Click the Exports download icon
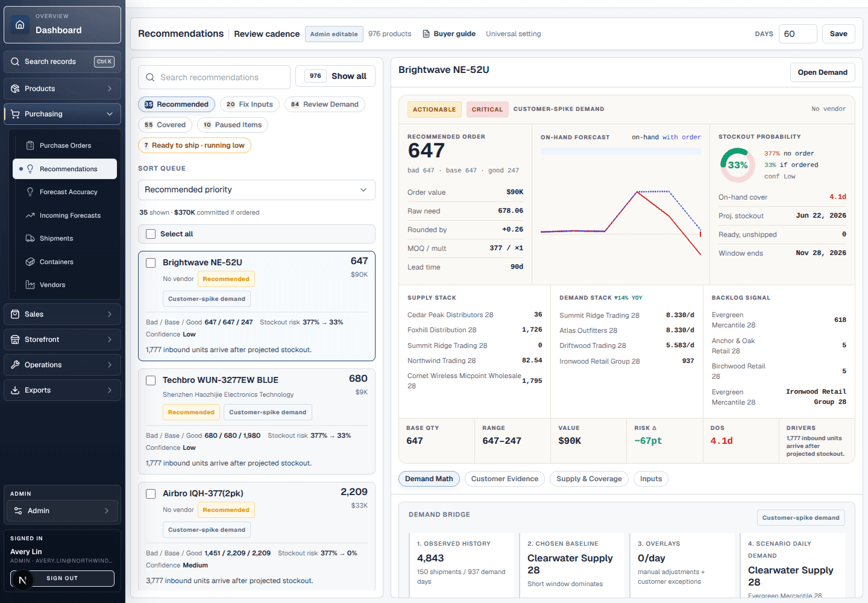This screenshot has height=603, width=868. [x=15, y=390]
